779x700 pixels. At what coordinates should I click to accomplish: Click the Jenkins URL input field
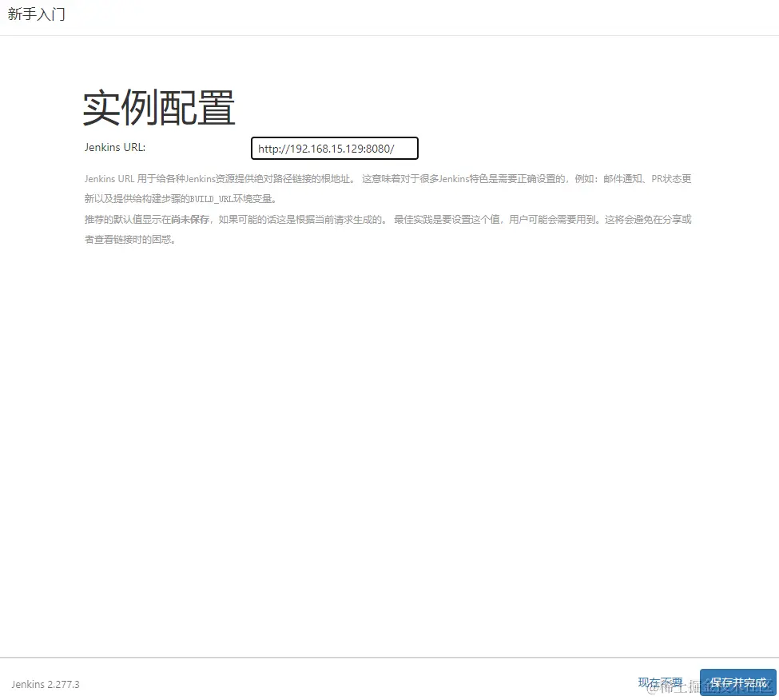[x=334, y=149]
